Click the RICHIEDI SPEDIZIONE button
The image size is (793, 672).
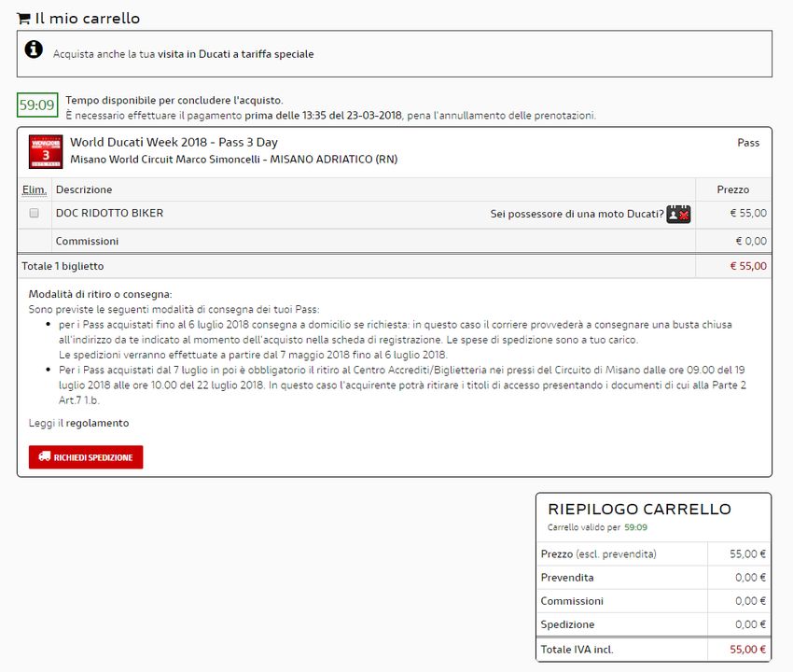pyautogui.click(x=86, y=457)
